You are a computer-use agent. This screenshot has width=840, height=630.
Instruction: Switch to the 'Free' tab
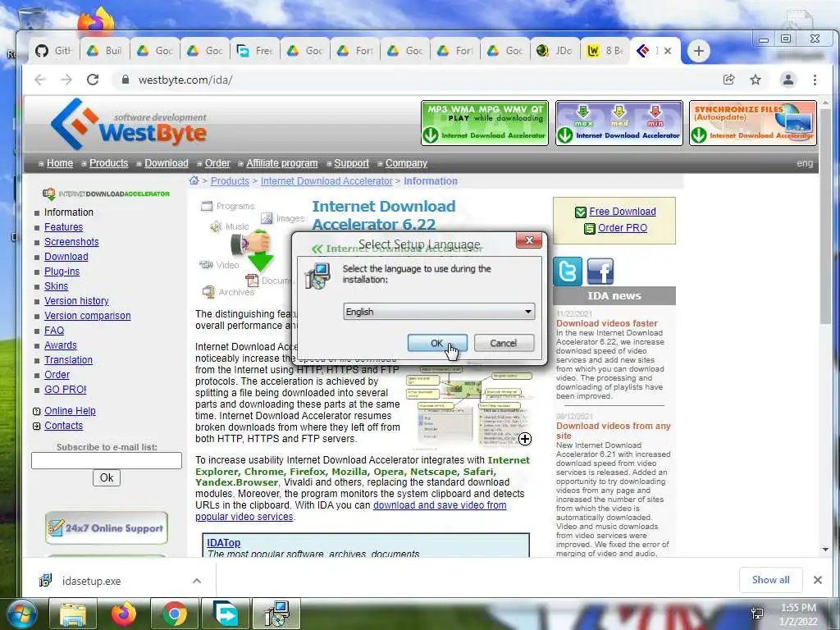coord(255,51)
